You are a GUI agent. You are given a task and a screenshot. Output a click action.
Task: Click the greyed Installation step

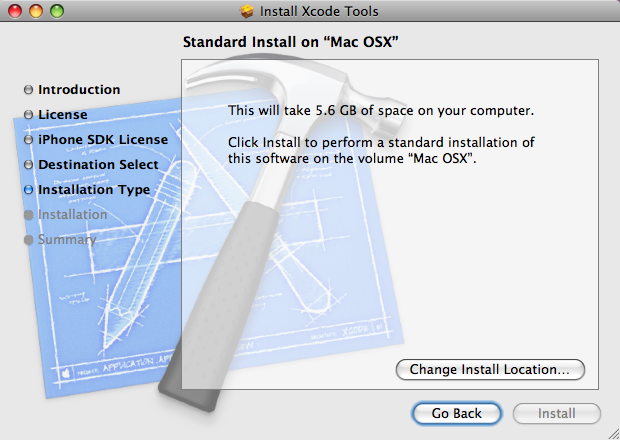[x=72, y=214]
